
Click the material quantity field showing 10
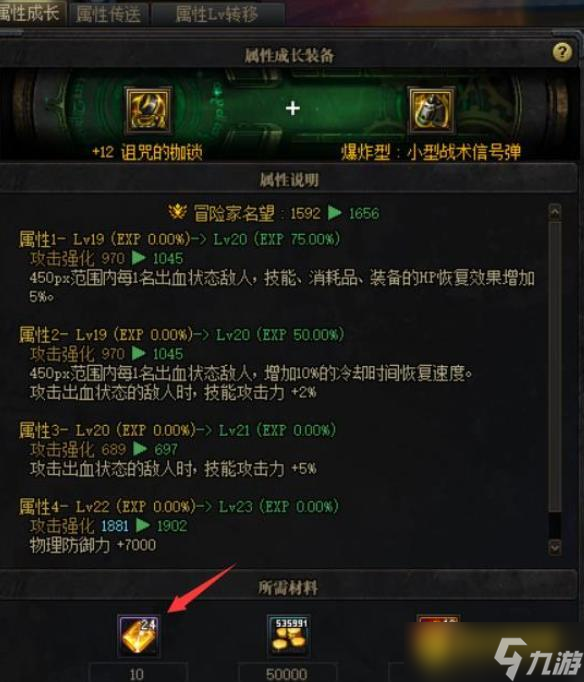[x=138, y=673]
